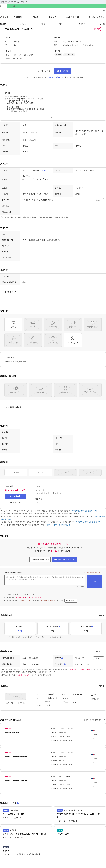Click the 거짓구인광고 신고 button
Image resolution: width=106 pixels, height=868 pixels.
[x=98, y=651]
